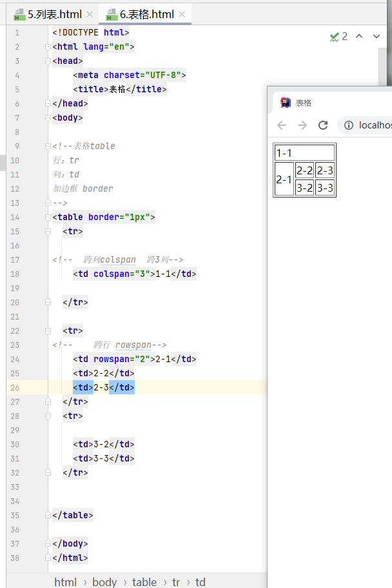Viewport: 392px width, 588px height.
Task: Fold the first tr on line 15
Action: 48,231
